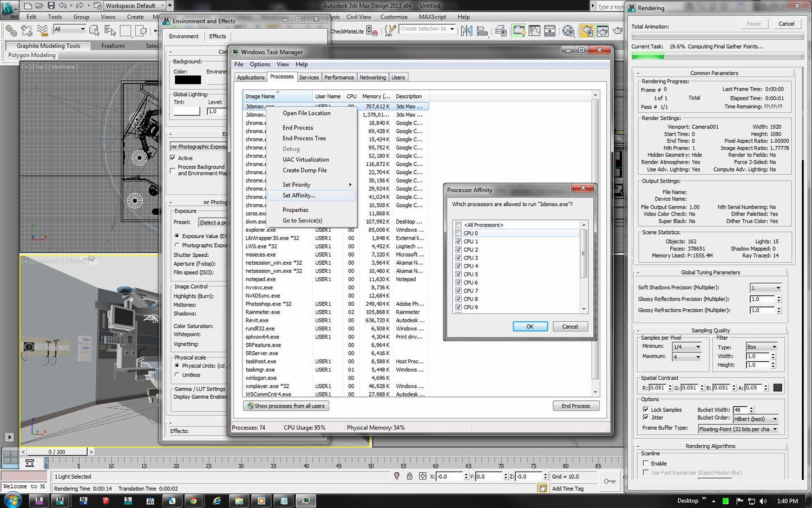Open the MAXScript menu

click(x=433, y=17)
